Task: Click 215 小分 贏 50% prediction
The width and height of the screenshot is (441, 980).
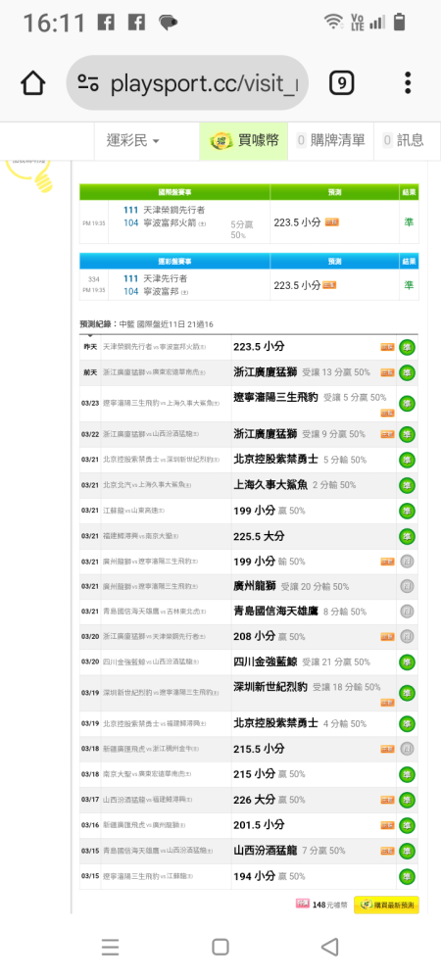Action: pyautogui.click(x=269, y=774)
